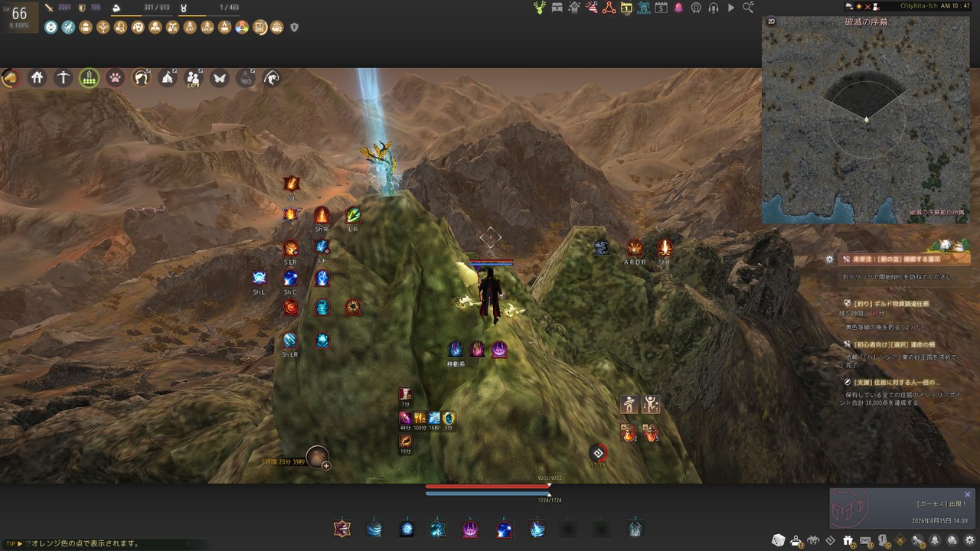Open the treasure chest icon in top bar
This screenshot has width=980, height=551.
pos(557,8)
